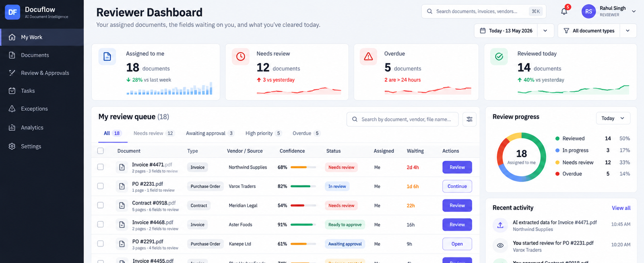Image resolution: width=644 pixels, height=263 pixels.
Task: Click the In review status badge
Action: [x=337, y=186]
